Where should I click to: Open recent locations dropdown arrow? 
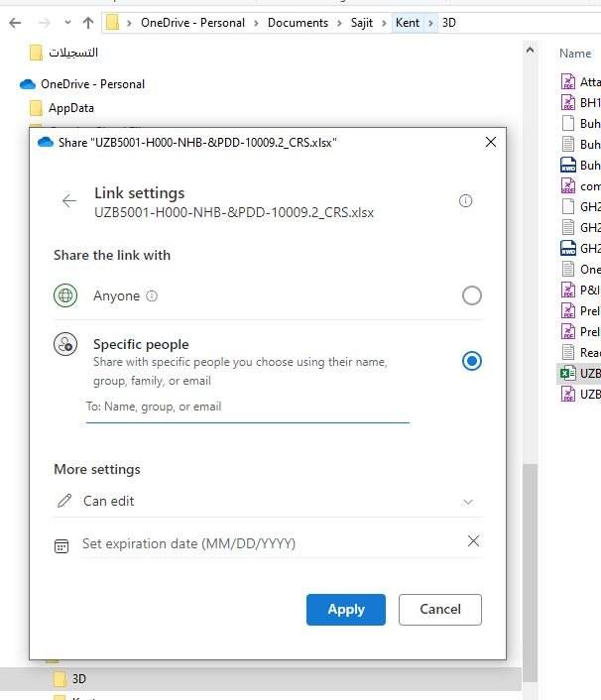click(x=67, y=22)
